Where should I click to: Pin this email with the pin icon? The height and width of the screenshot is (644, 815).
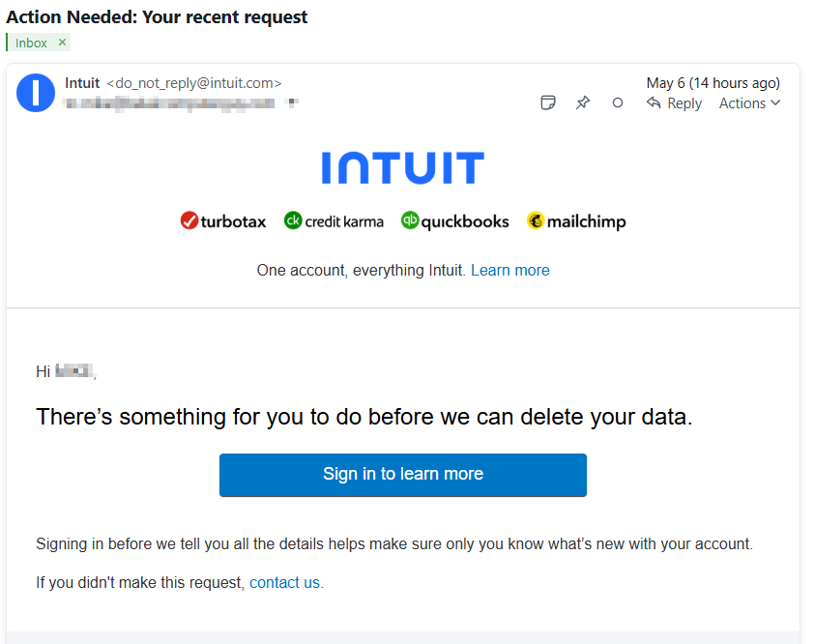tap(583, 103)
